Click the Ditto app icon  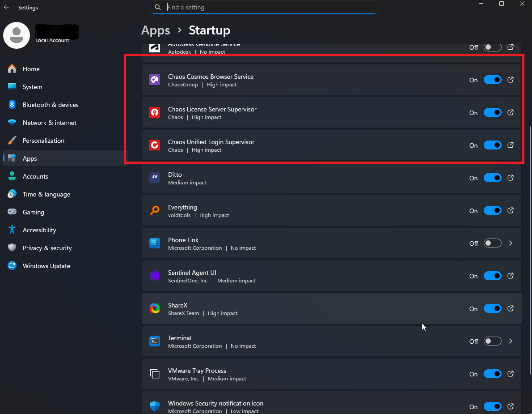point(155,178)
